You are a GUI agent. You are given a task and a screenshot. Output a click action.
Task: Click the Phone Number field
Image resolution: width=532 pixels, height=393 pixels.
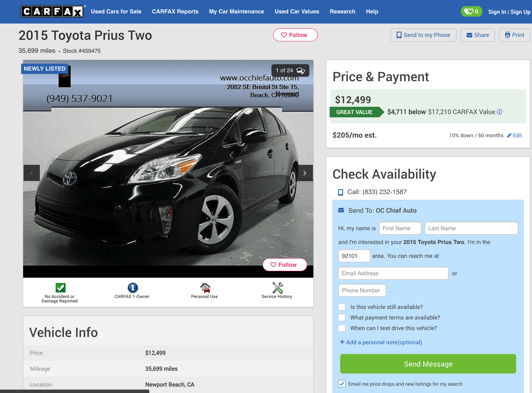point(362,290)
